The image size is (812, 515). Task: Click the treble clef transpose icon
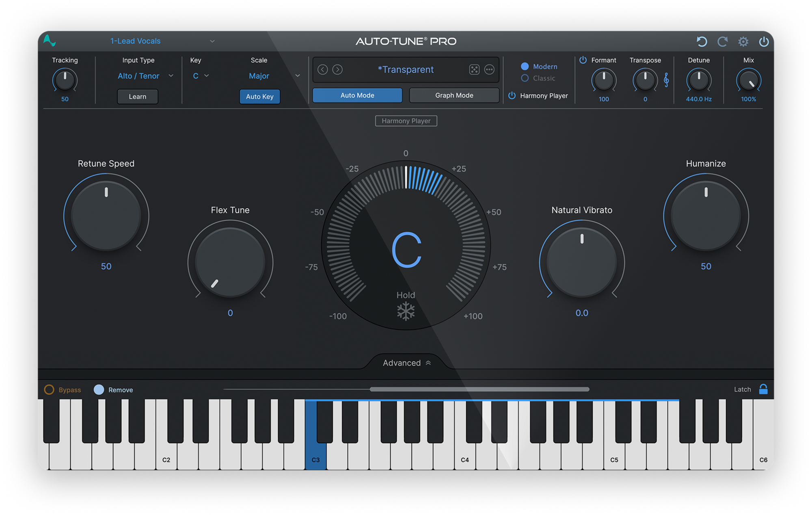coord(666,80)
